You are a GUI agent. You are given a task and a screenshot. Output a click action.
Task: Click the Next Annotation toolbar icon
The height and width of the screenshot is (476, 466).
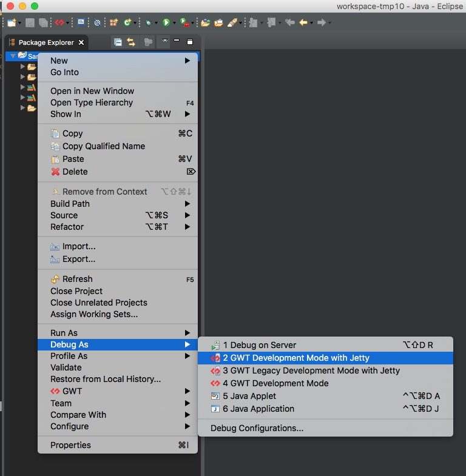tap(253, 23)
